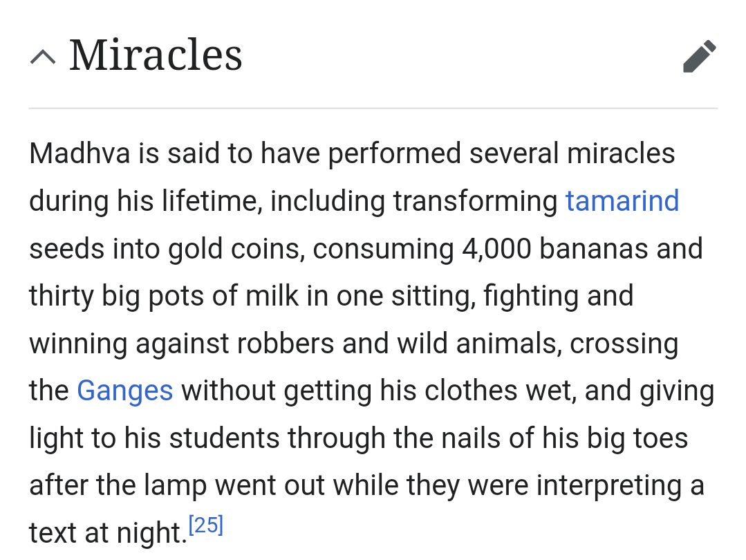Follow the Ganges hyperlink

point(124,391)
